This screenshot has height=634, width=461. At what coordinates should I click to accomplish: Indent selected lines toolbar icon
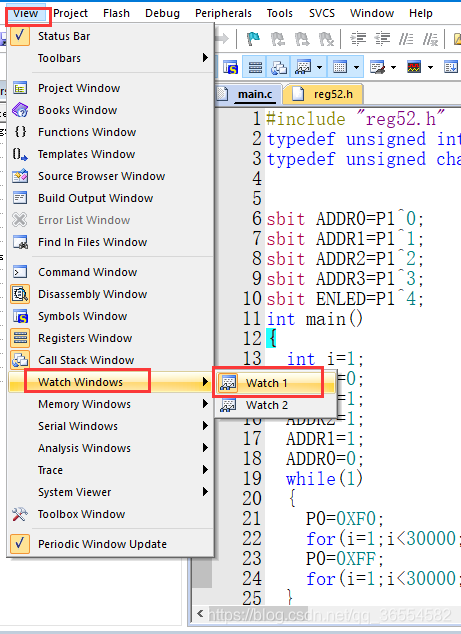coord(358,39)
